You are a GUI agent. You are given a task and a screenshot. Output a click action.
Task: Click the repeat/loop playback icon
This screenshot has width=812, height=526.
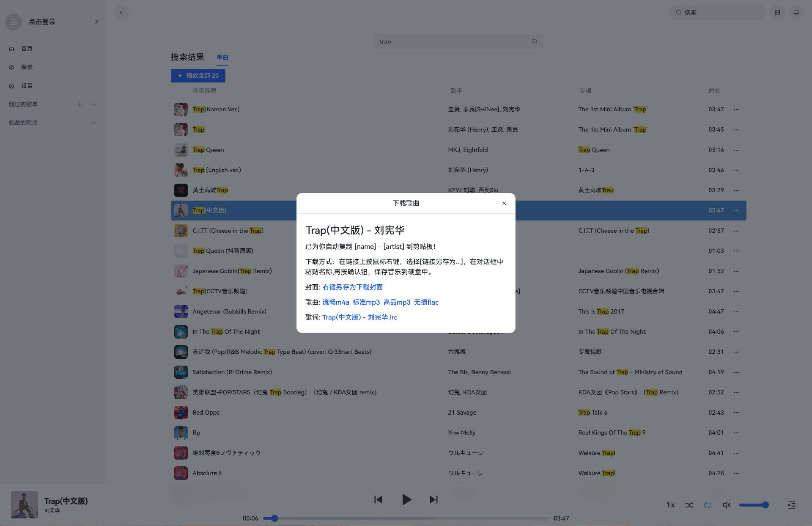pyautogui.click(x=708, y=505)
